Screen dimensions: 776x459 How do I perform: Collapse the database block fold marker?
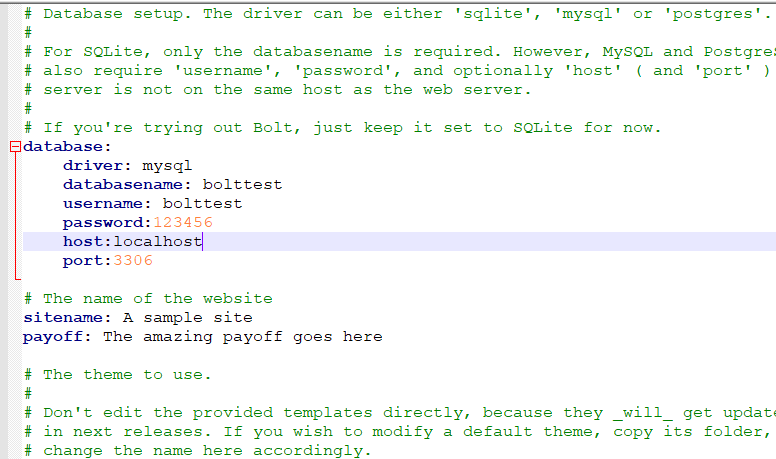pos(15,147)
